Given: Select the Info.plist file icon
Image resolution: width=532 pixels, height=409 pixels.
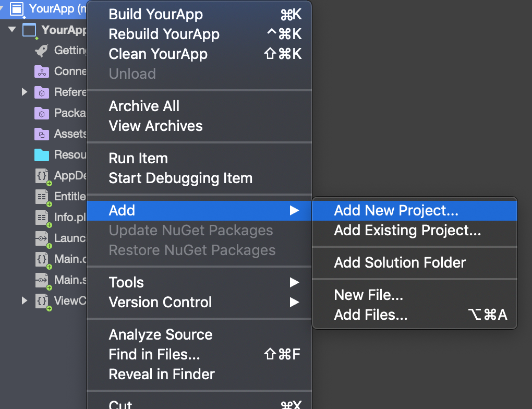Looking at the screenshot, I should (42, 218).
